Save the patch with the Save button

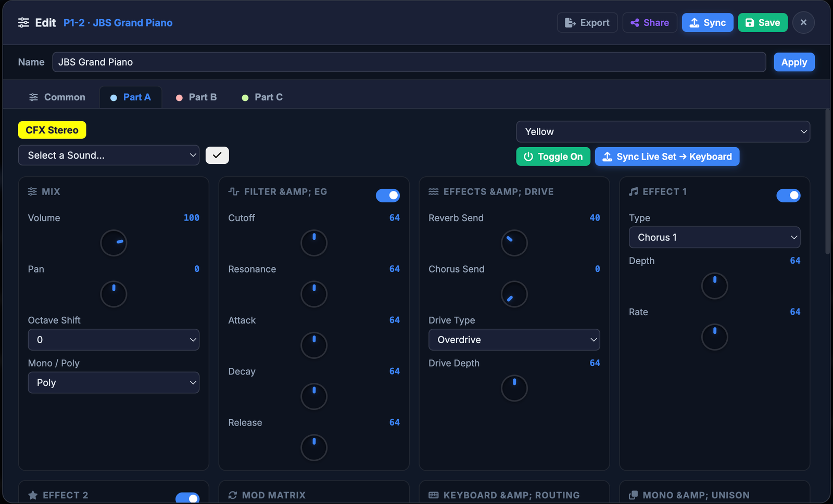point(763,22)
